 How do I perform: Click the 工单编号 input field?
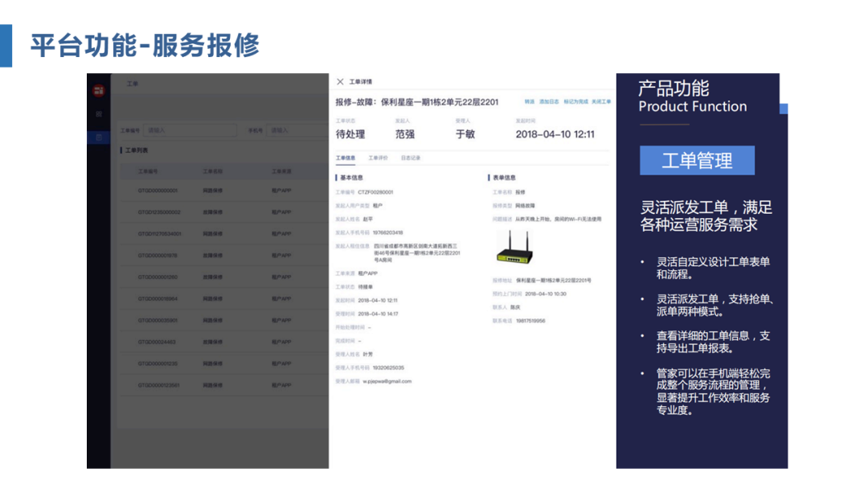click(x=190, y=130)
